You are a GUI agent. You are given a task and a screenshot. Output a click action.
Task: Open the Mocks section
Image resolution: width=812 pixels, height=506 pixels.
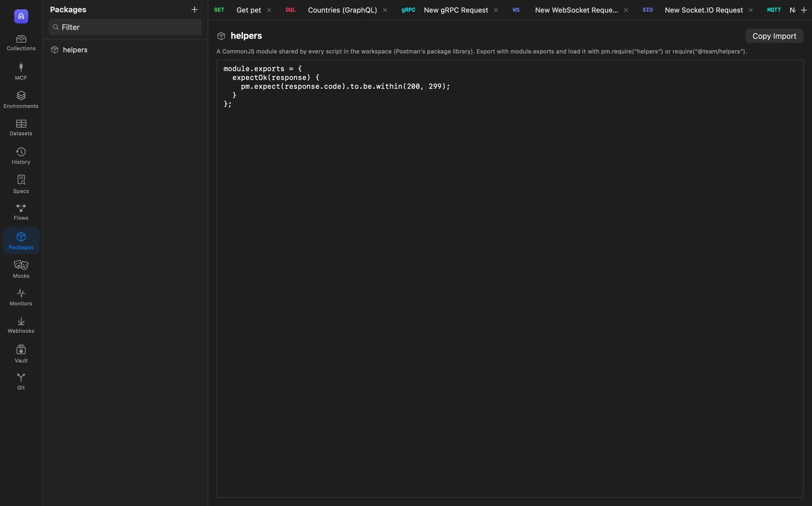click(x=21, y=269)
